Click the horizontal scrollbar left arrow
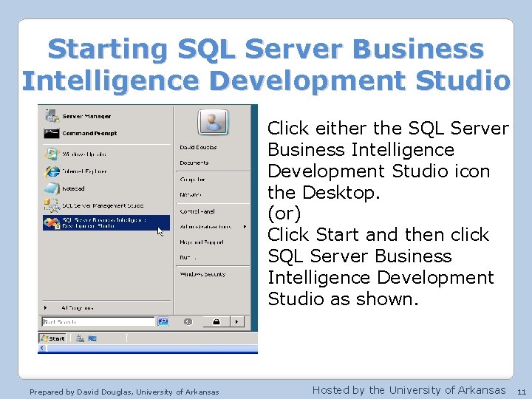 point(41,348)
